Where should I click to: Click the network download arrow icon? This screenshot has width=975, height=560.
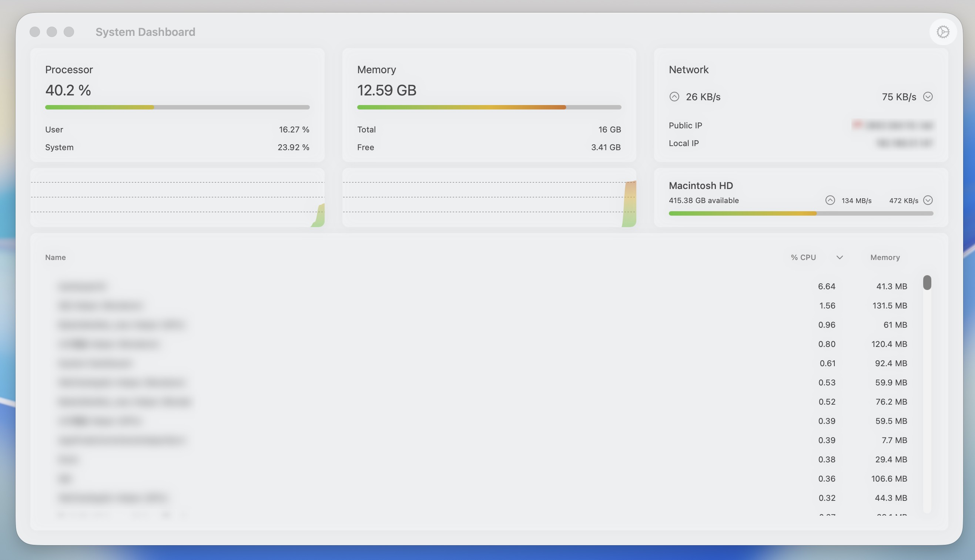(928, 97)
